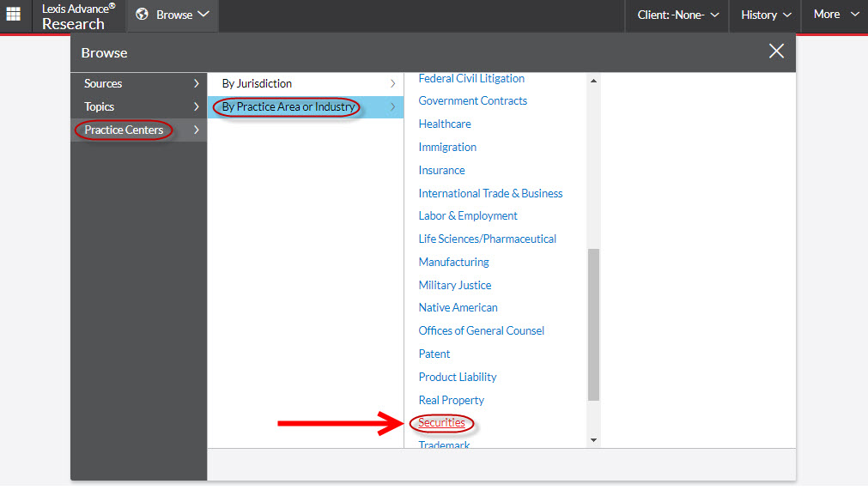Open the Government Contracts practice center
This screenshot has width=868, height=490.
click(473, 101)
